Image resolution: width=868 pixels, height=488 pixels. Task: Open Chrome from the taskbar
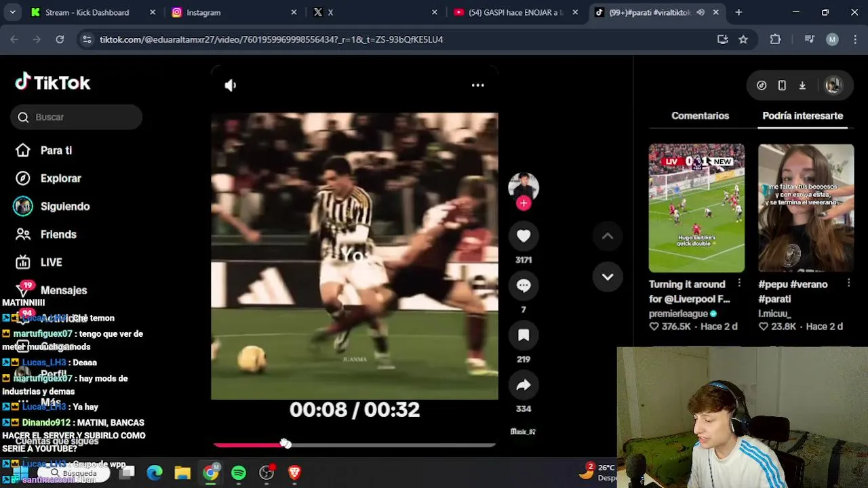point(211,472)
